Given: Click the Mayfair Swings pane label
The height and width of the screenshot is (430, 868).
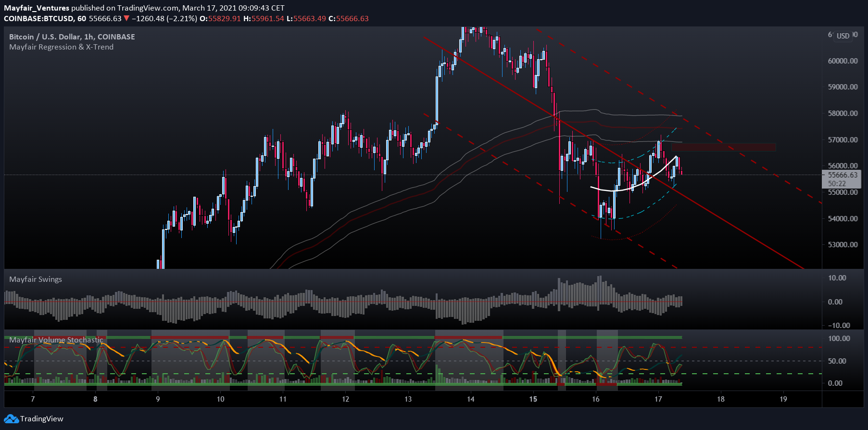Looking at the screenshot, I should pyautogui.click(x=36, y=279).
